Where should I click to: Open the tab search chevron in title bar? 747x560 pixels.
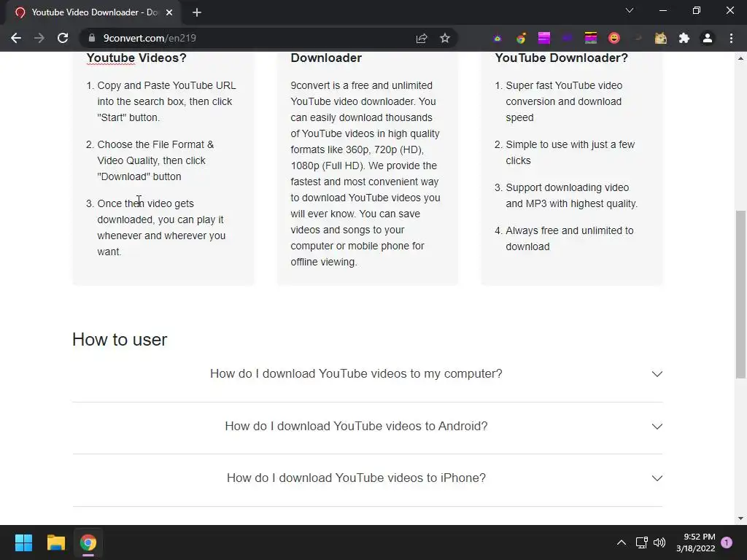click(x=630, y=10)
